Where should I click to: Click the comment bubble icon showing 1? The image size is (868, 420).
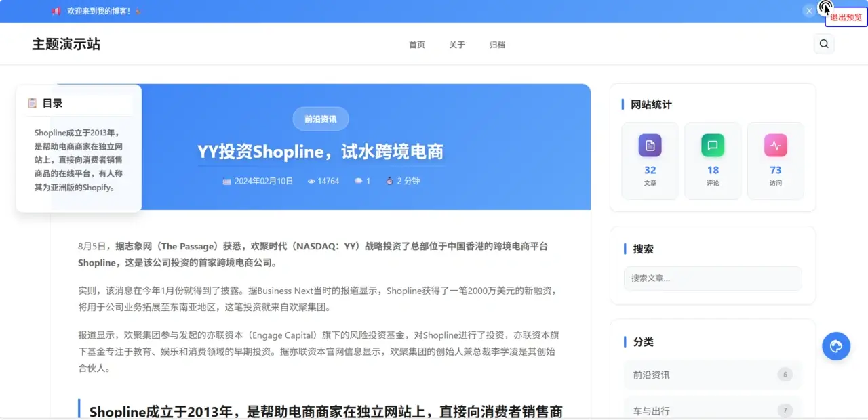coord(359,181)
